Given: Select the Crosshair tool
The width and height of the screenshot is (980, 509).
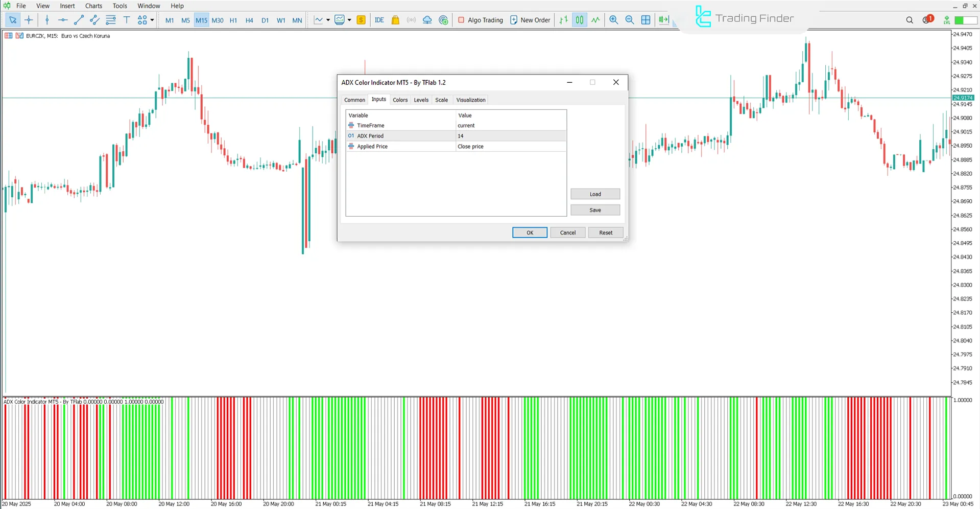Looking at the screenshot, I should pos(29,20).
